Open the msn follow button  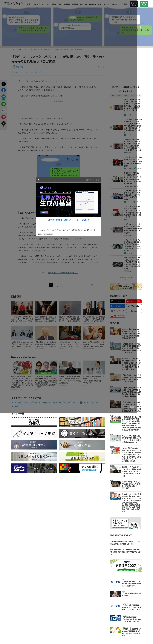click(134, 311)
